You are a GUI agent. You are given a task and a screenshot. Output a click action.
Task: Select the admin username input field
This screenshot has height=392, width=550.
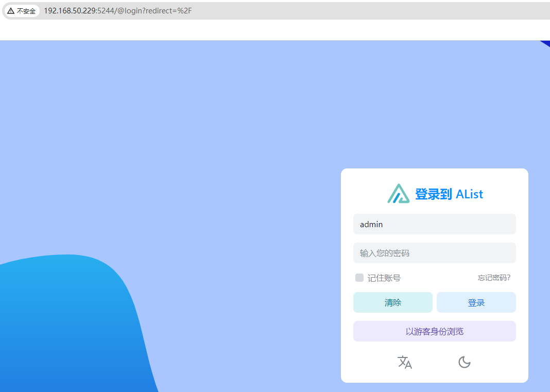434,224
